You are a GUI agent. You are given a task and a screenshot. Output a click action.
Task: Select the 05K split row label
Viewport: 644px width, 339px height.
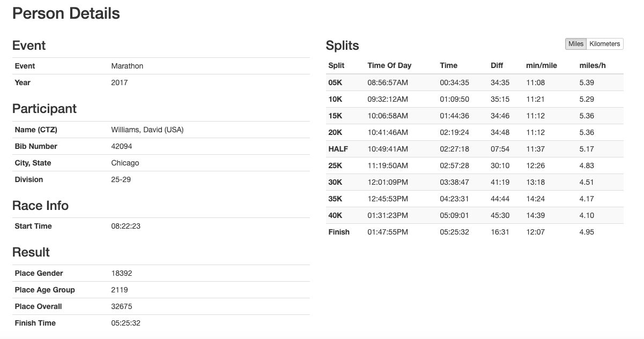335,82
